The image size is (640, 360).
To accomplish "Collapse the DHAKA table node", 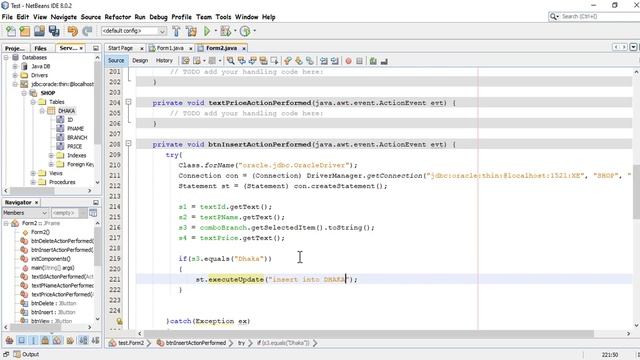I will 42,111.
